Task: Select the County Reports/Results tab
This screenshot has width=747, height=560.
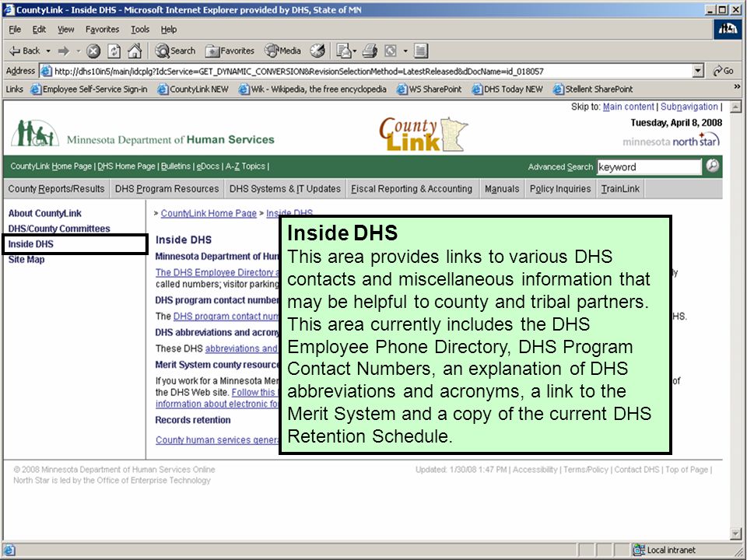Action: (56, 188)
